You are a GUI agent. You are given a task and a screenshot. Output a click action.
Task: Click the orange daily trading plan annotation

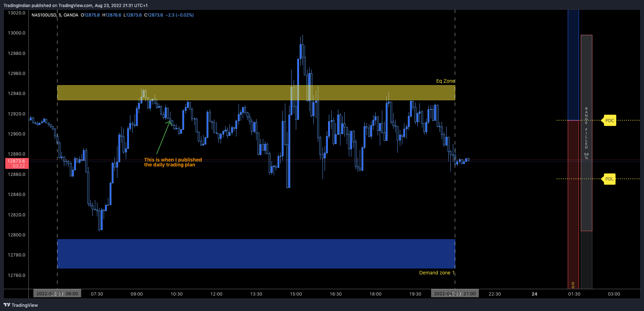[173, 162]
